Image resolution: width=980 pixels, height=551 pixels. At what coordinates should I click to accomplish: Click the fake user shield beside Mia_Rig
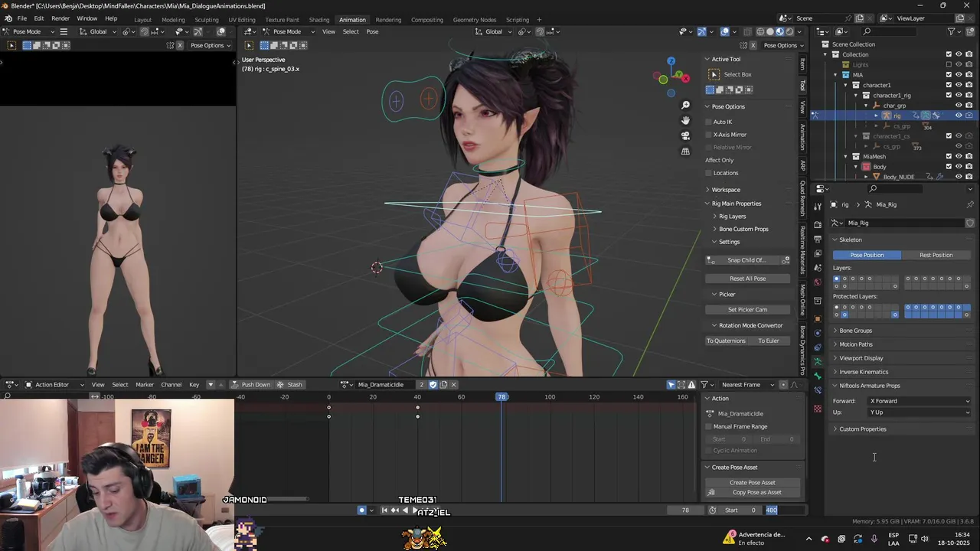[x=970, y=223]
